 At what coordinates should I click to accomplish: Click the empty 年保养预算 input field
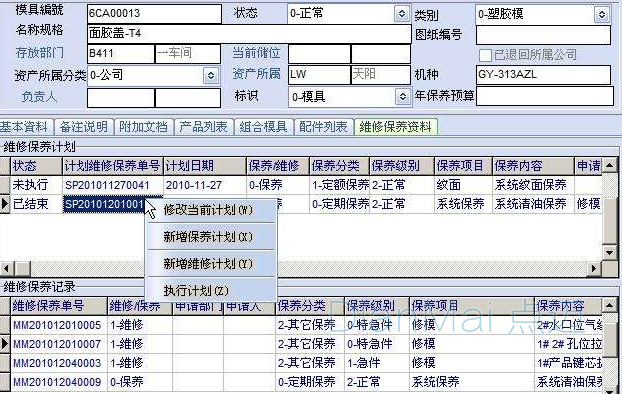pos(545,96)
